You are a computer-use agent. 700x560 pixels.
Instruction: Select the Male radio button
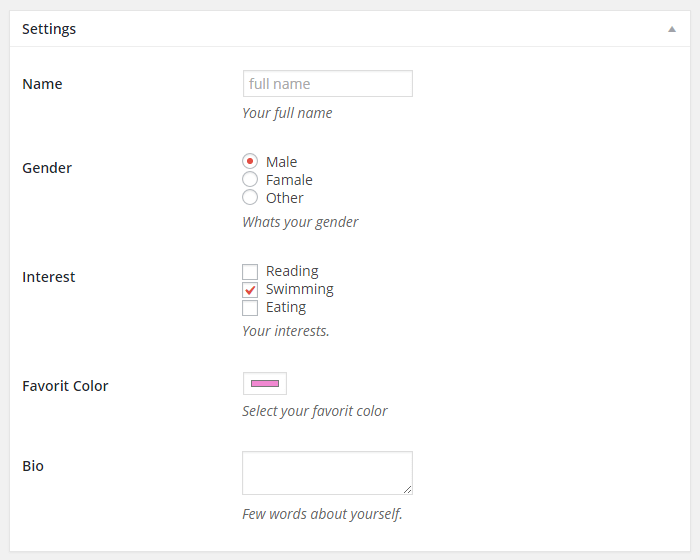[250, 161]
